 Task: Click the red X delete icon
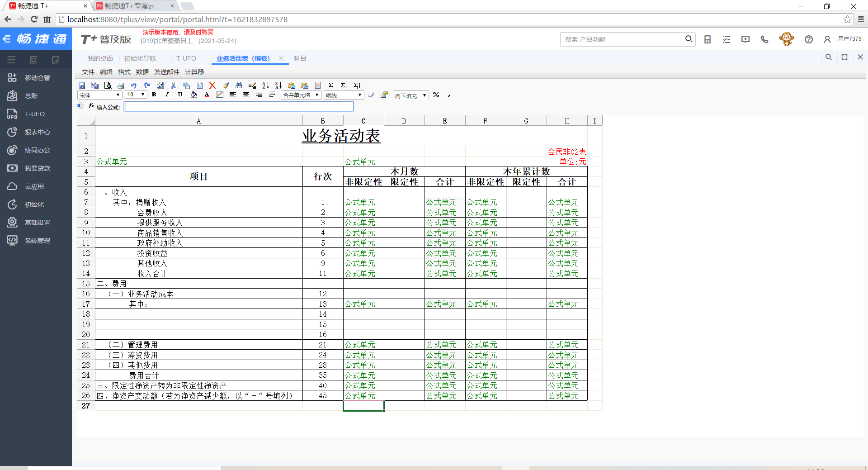click(x=212, y=85)
